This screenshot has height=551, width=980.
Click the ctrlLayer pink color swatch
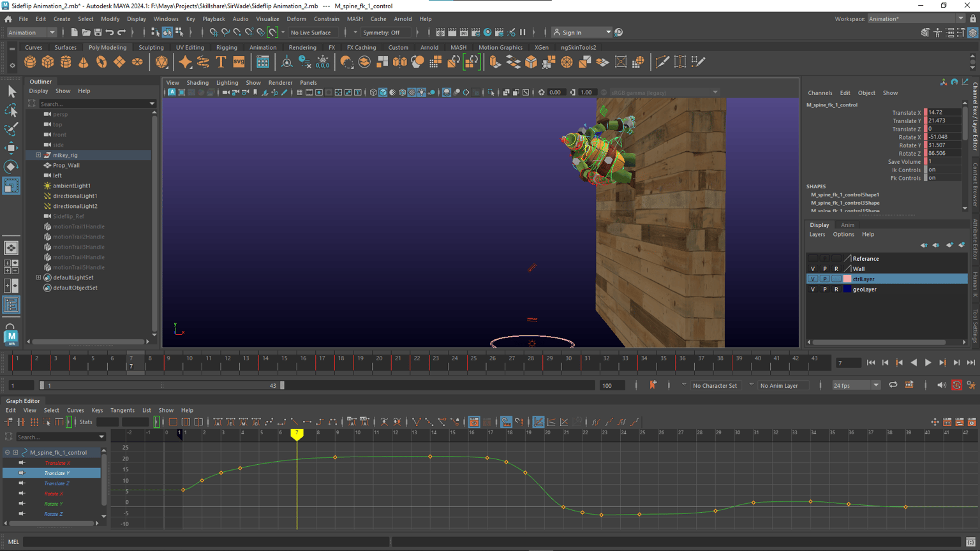847,279
